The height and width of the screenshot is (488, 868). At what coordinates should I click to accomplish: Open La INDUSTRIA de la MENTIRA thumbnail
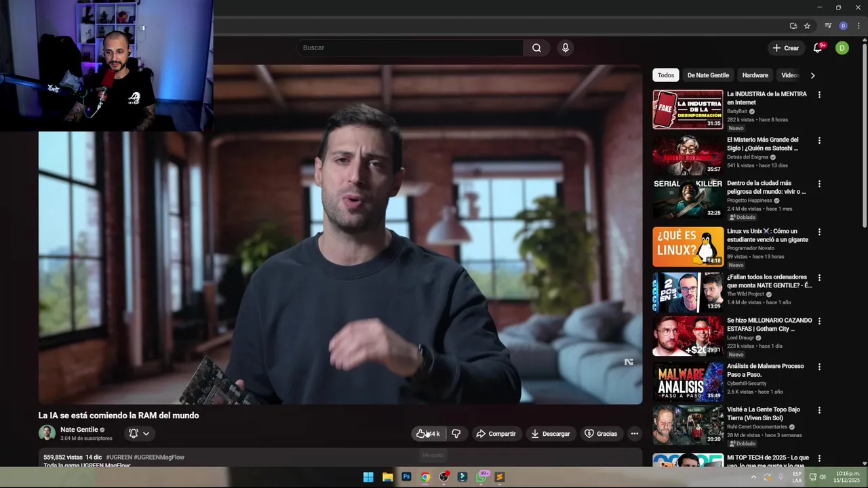coord(688,109)
